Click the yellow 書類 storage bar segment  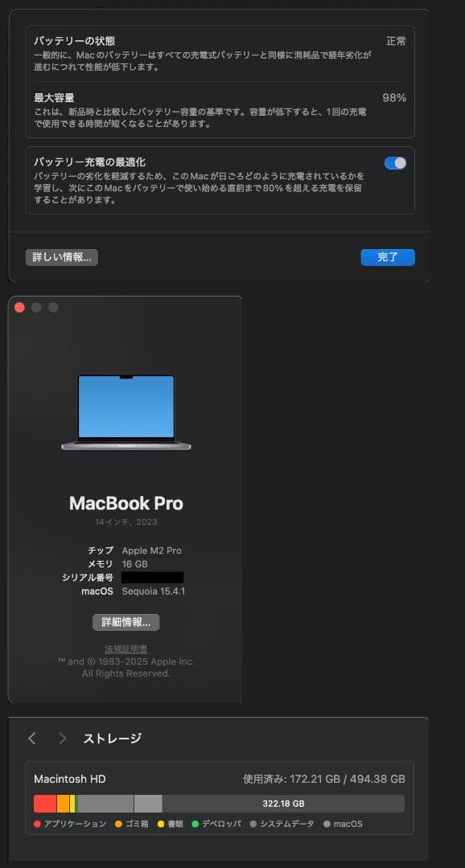coord(72,804)
